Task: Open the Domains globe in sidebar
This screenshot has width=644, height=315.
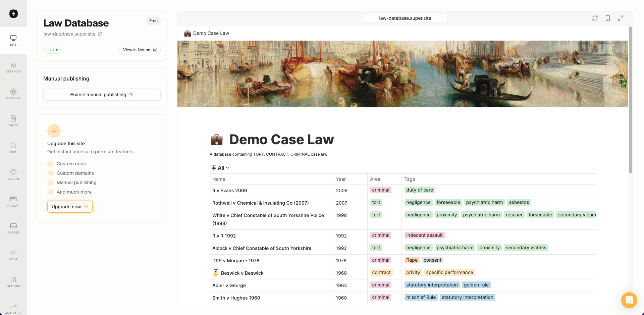Action: (x=13, y=94)
